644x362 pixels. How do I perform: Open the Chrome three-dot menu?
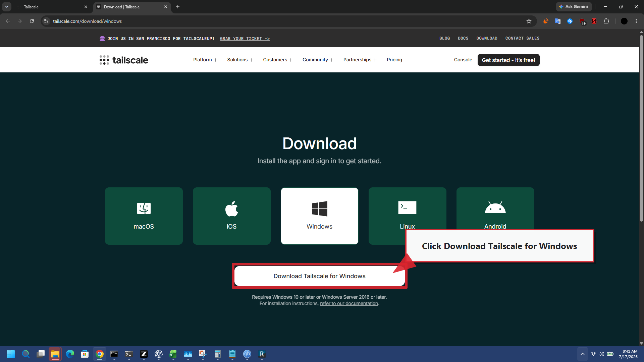636,21
